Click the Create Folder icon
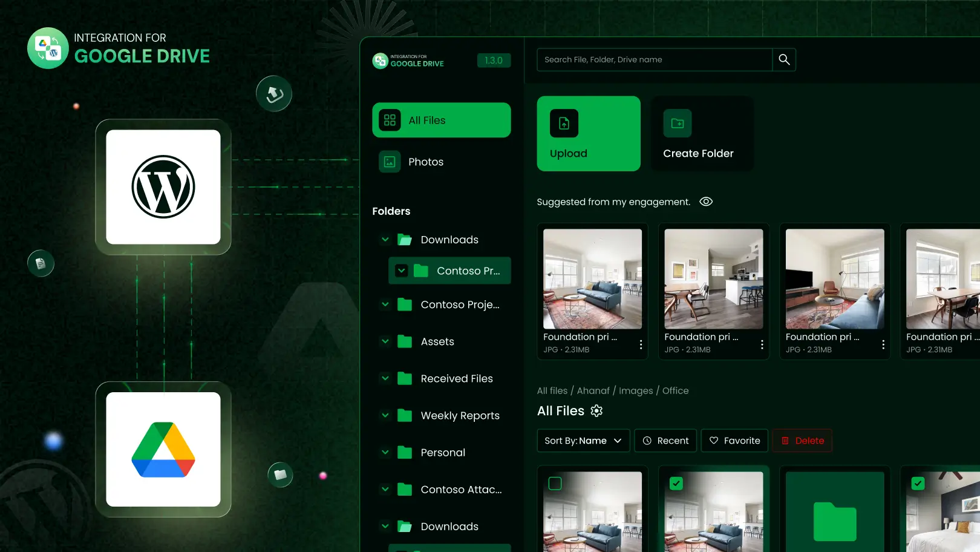This screenshot has width=980, height=552. (678, 123)
